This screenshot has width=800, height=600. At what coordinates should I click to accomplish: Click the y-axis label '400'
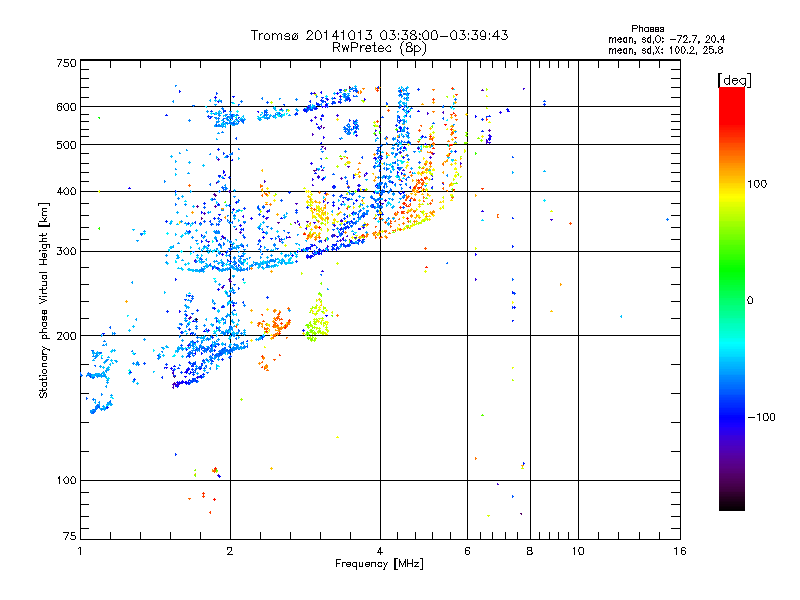[x=66, y=192]
